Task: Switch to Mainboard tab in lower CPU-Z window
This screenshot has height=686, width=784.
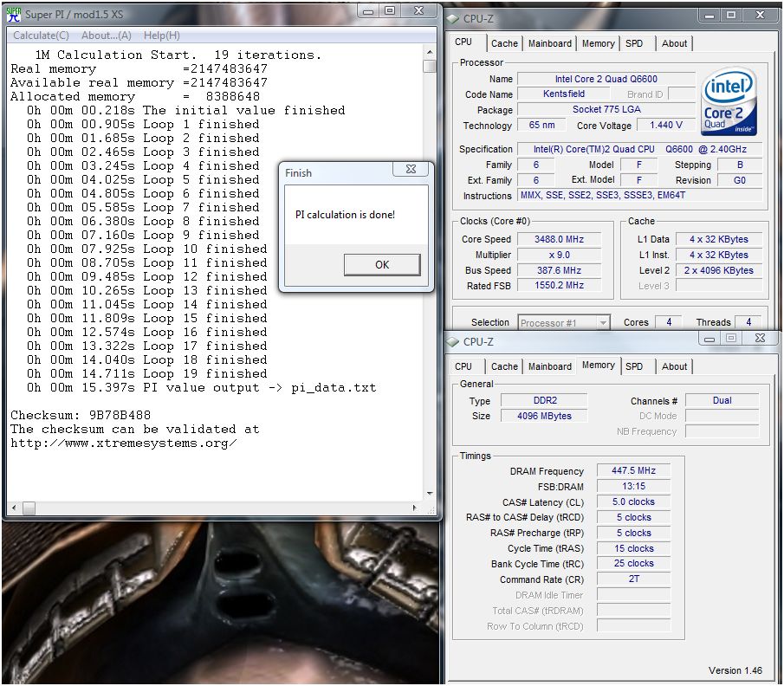Action: tap(549, 366)
